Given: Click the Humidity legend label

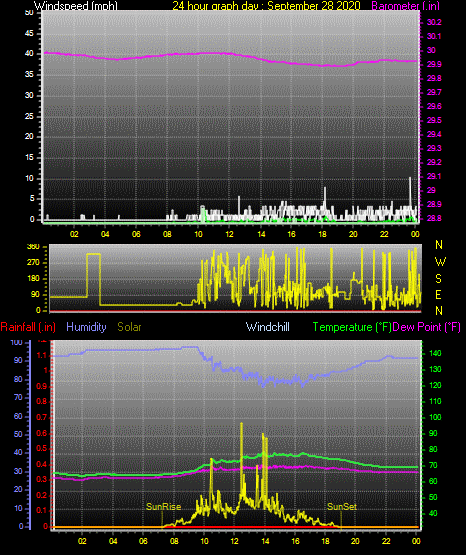Looking at the screenshot, I should coord(86,327).
